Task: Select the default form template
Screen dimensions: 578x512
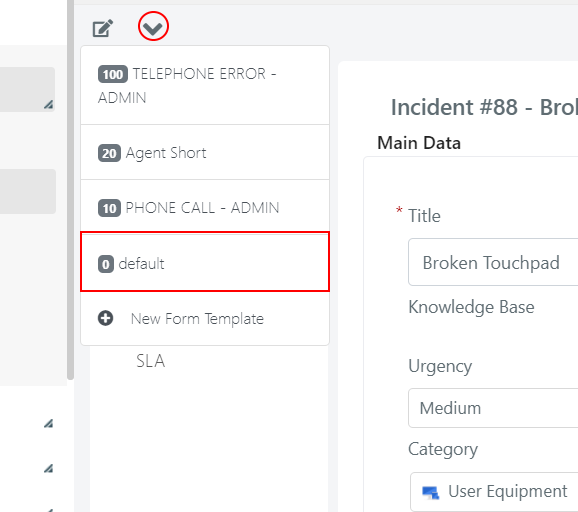Action: click(x=205, y=262)
